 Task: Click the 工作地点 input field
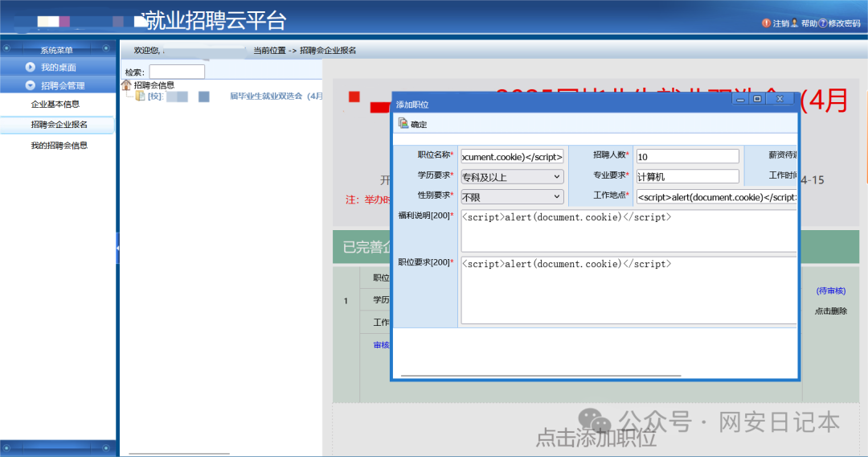click(x=716, y=196)
